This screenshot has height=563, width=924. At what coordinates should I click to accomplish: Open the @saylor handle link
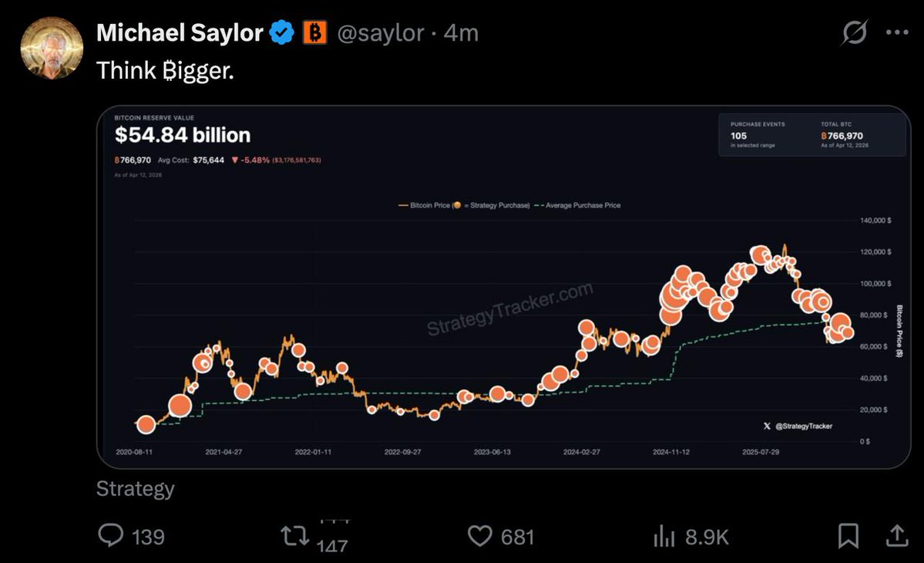click(x=381, y=32)
